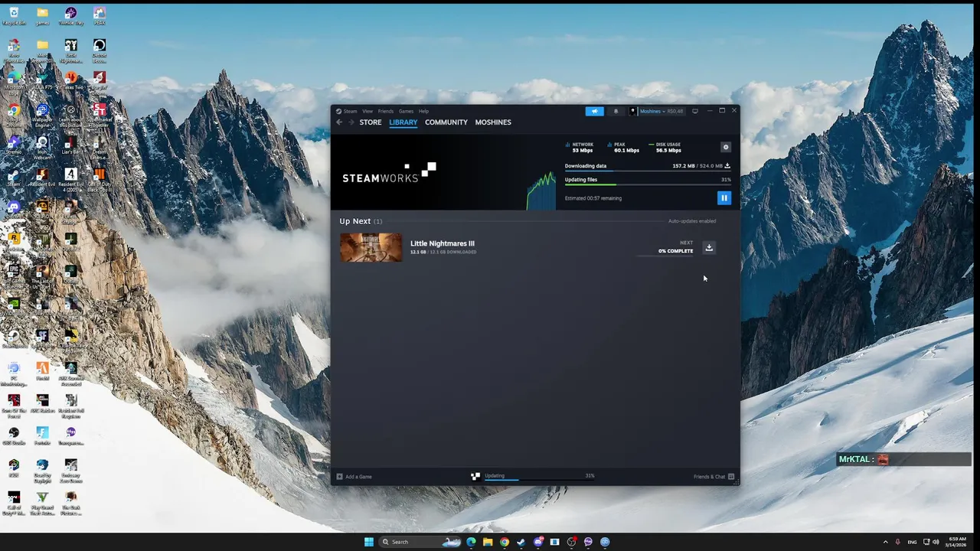This screenshot has height=551, width=980.
Task: Click the Little Nightmares III game thumbnail
Action: 371,247
